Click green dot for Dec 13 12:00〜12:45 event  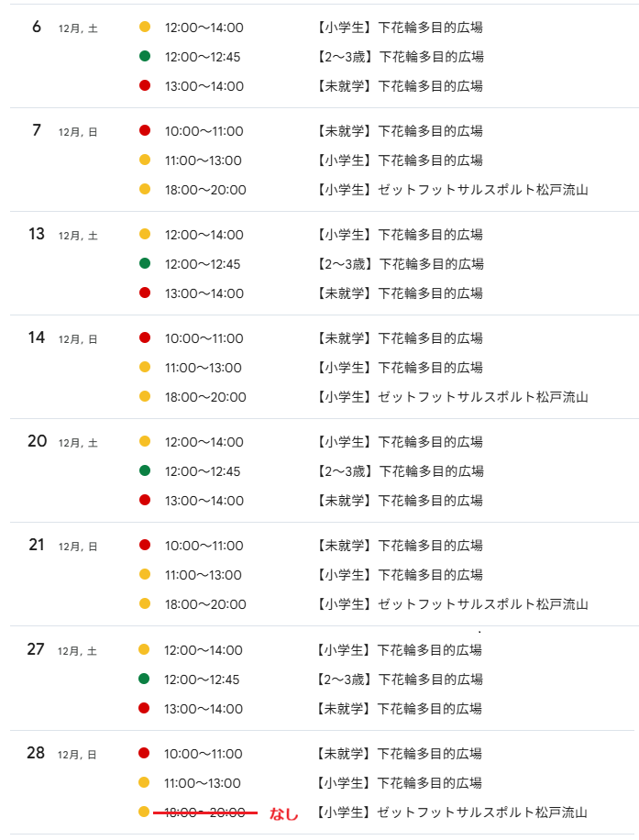pyautogui.click(x=145, y=264)
